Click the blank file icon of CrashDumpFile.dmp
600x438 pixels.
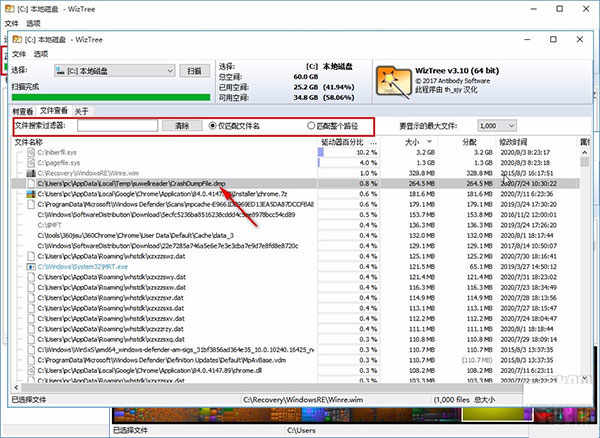tap(31, 183)
